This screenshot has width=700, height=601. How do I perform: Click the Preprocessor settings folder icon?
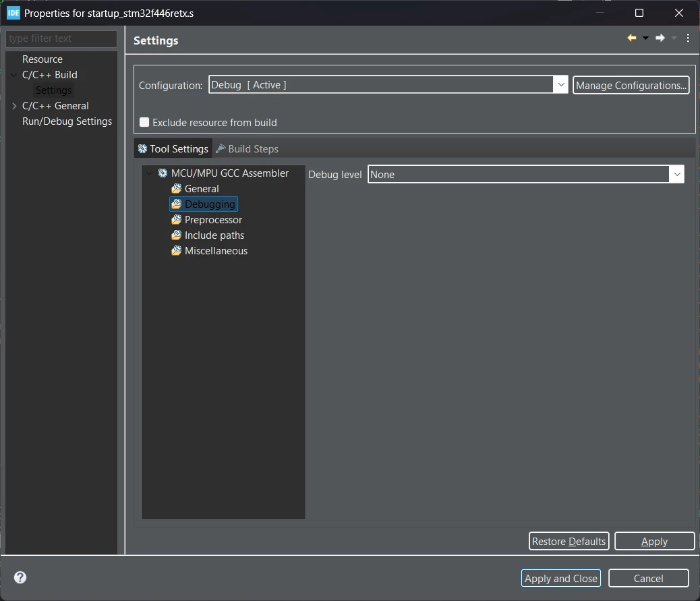click(x=176, y=220)
